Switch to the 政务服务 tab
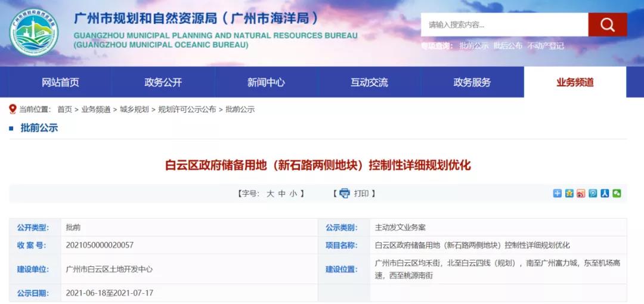Viewport: 644px width, 304px height. pyautogui.click(x=472, y=82)
